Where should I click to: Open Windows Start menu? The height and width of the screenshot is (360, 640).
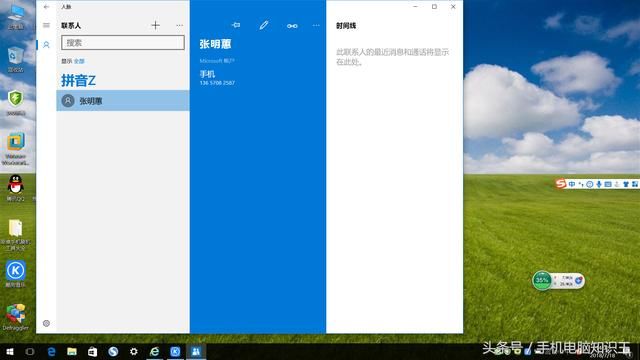click(10, 351)
